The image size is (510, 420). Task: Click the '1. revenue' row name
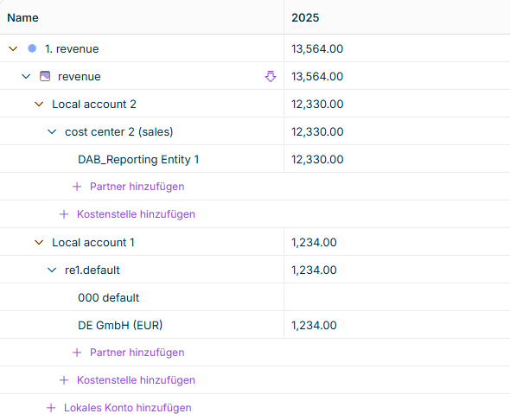(72, 48)
